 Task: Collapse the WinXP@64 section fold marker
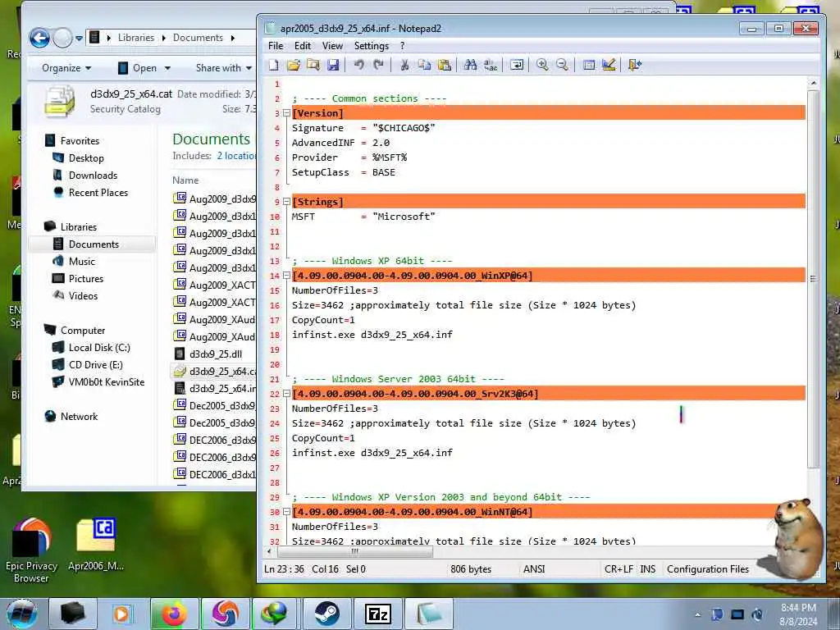[x=286, y=276]
